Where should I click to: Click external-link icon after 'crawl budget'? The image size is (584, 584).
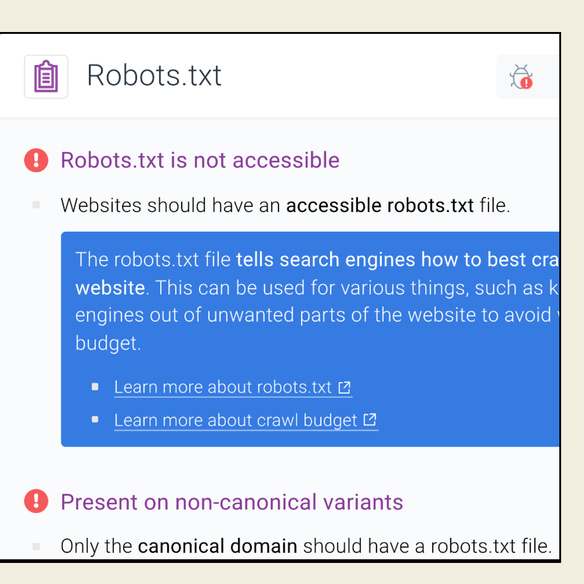coord(370,420)
